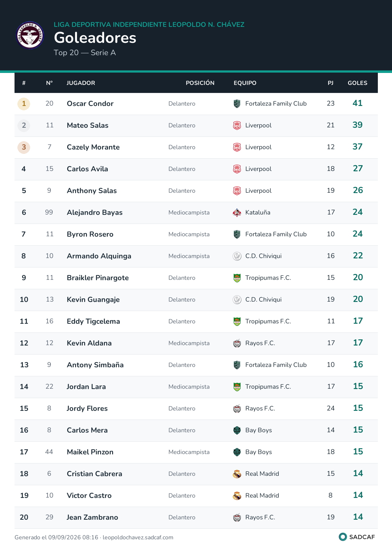Click Tropipumas F.C. crest beside Braikler Pinargote
The width and height of the screenshot is (392, 556).
[x=237, y=278]
